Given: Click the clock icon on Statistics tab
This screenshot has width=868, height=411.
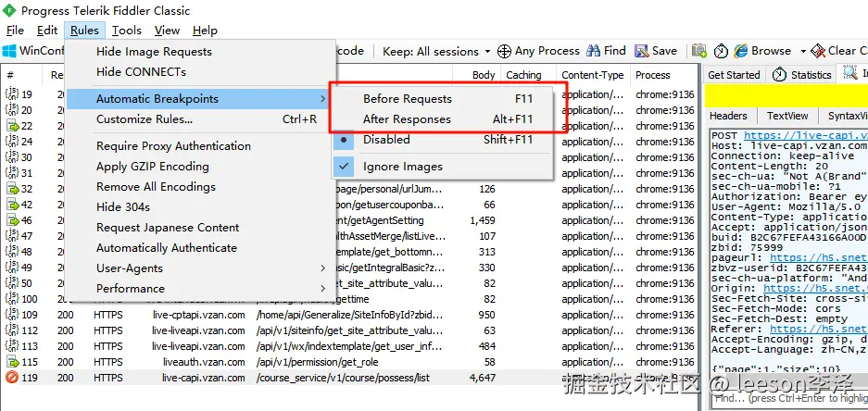Looking at the screenshot, I should click(779, 75).
